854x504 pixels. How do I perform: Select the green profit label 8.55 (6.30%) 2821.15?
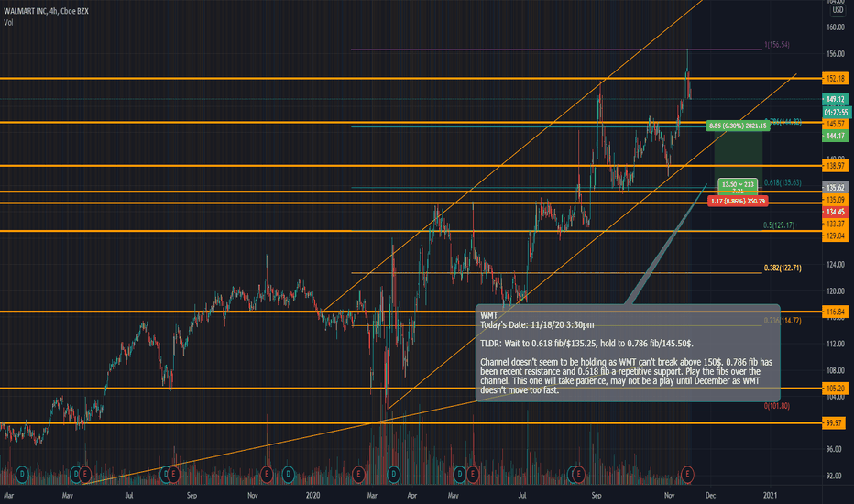pos(738,126)
